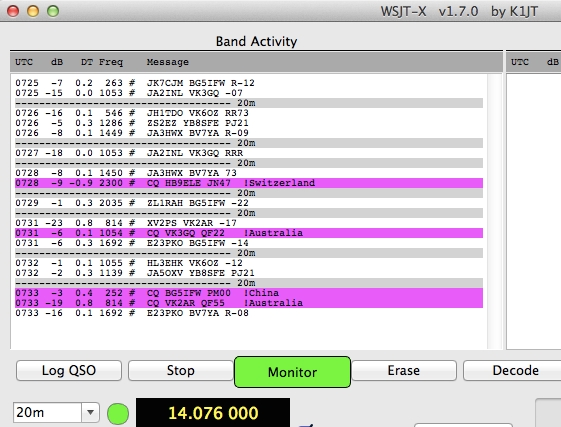The width and height of the screenshot is (561, 427).
Task: Select CQ VK3GQ QF22 Australia row
Action: pos(249,233)
